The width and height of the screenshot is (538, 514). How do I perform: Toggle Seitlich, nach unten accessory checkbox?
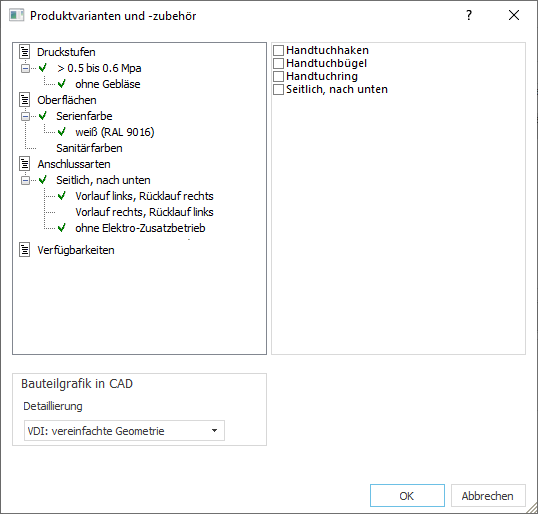click(278, 89)
